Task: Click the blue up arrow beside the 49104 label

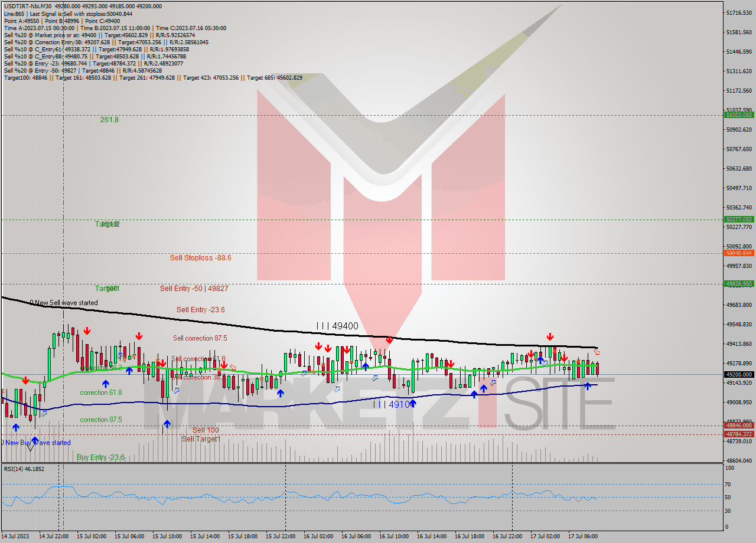Action: pyautogui.click(x=413, y=404)
